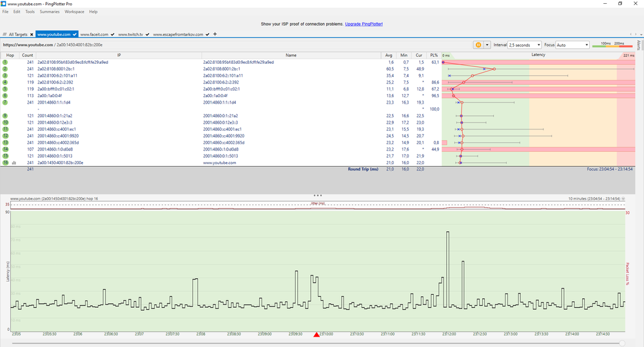Screen dimensions: 644x347
Task: Click the 2001:4860:1:1::1d4 IP in hop 7
Action: (54, 102)
